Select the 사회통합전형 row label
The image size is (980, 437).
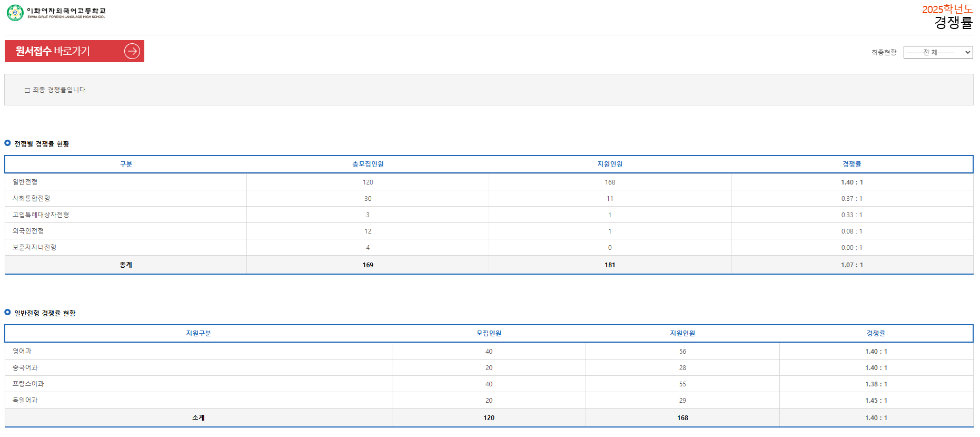(32, 198)
